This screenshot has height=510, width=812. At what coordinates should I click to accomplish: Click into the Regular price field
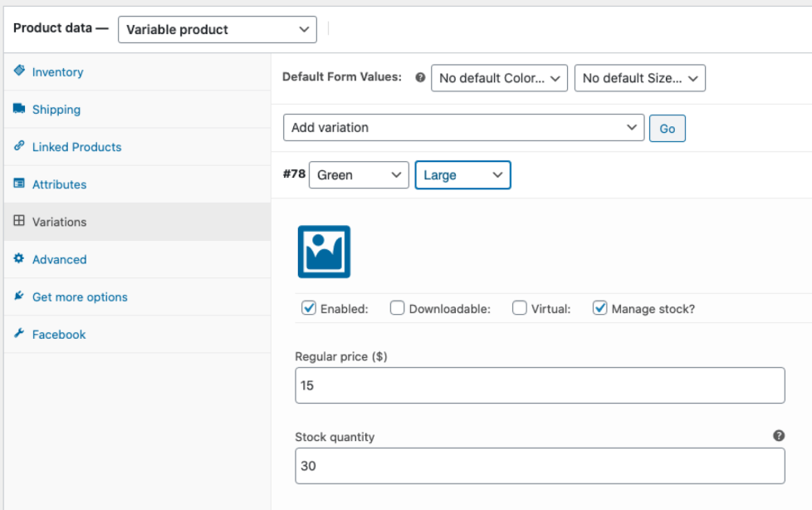[540, 385]
